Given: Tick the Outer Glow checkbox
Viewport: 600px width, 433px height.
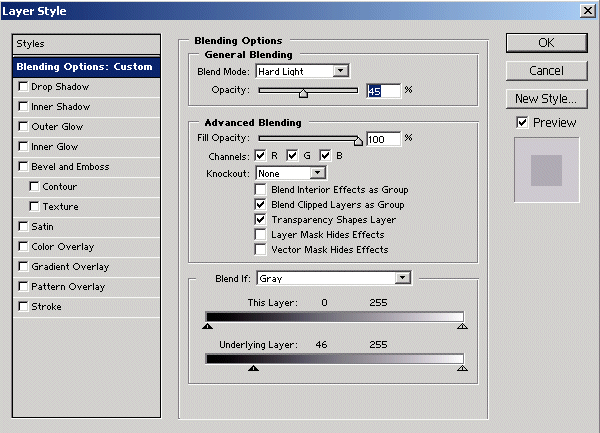Looking at the screenshot, I should [23, 127].
